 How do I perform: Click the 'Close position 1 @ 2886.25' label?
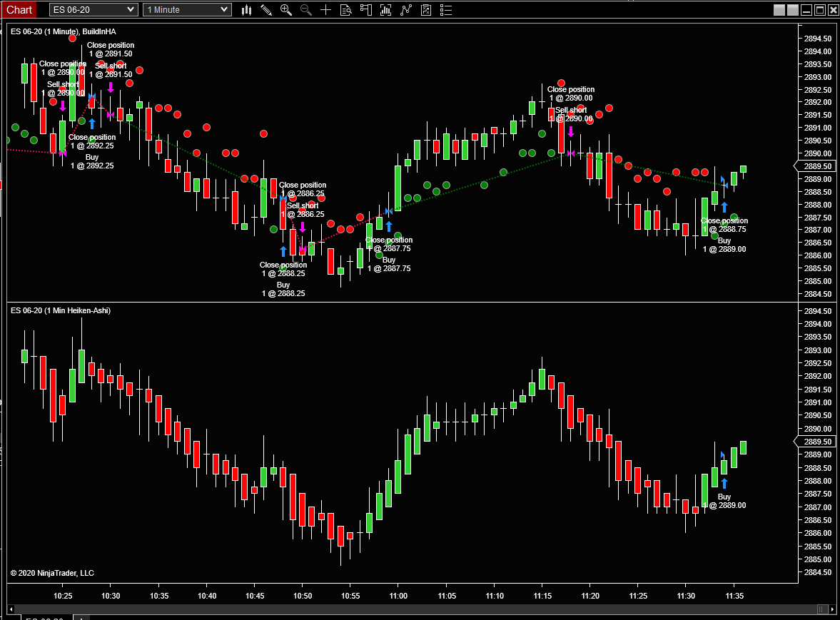pyautogui.click(x=302, y=189)
